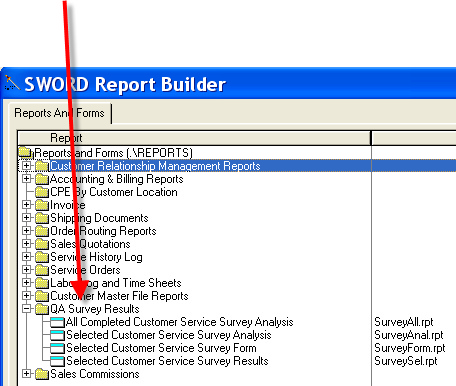This screenshot has width=456, height=386.
Task: Click the SurveySel.rpt file name
Action: click(406, 361)
